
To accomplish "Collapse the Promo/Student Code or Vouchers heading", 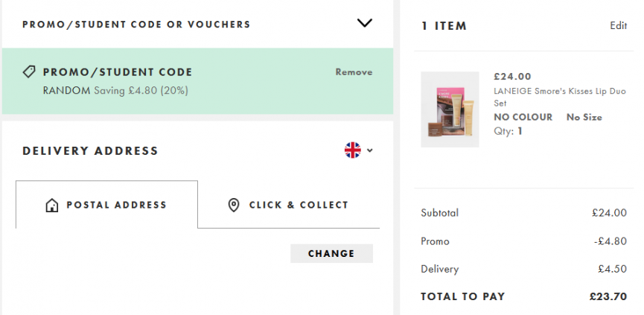I will click(136, 25).
